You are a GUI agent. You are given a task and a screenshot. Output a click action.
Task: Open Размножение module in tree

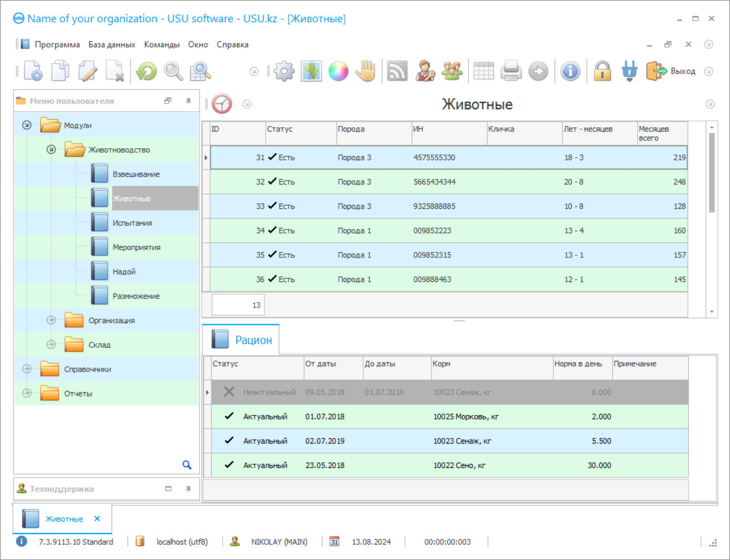point(136,296)
